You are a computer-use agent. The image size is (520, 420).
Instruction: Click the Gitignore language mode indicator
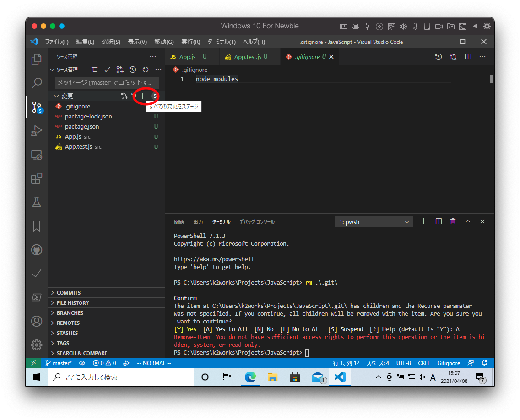coord(449,363)
